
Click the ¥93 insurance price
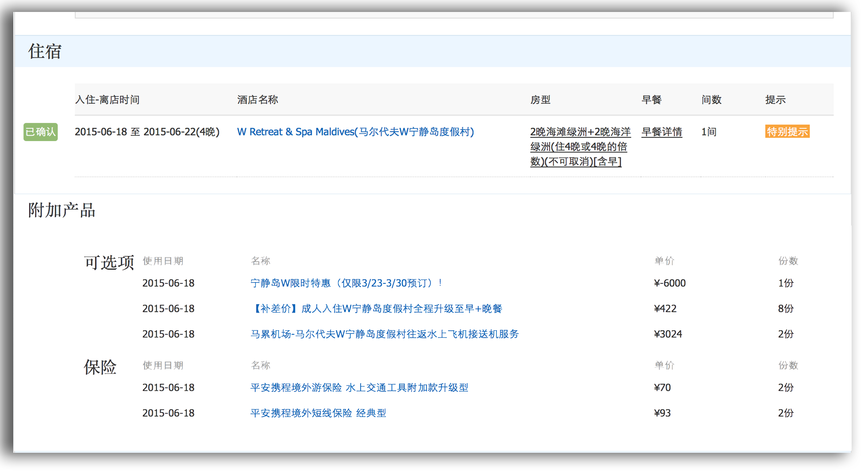[662, 413]
